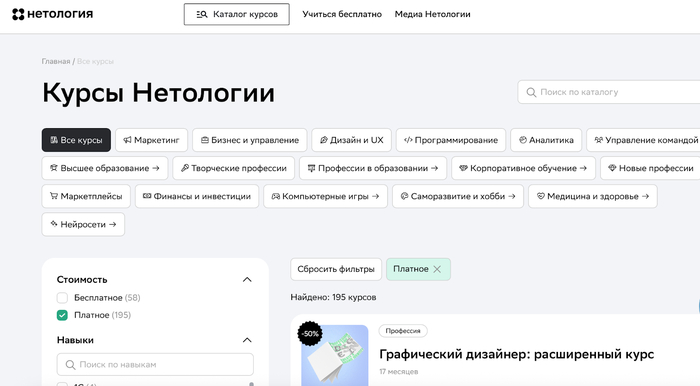Open Графический дизайнер: расширенный курс title

click(517, 354)
